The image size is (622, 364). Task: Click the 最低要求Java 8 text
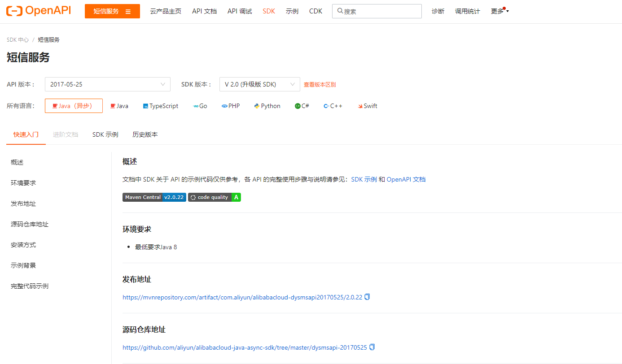click(156, 247)
